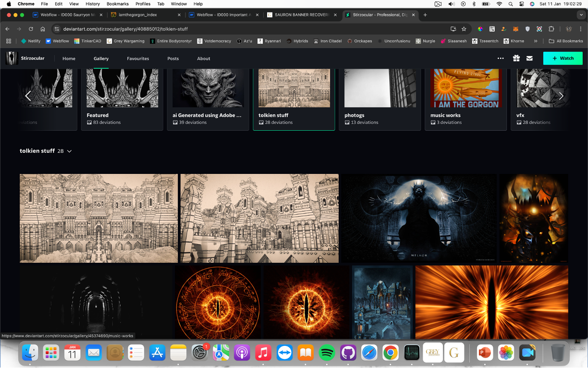The height and width of the screenshot is (368, 588).
Task: Open Finder from the dock
Action: [x=30, y=353]
